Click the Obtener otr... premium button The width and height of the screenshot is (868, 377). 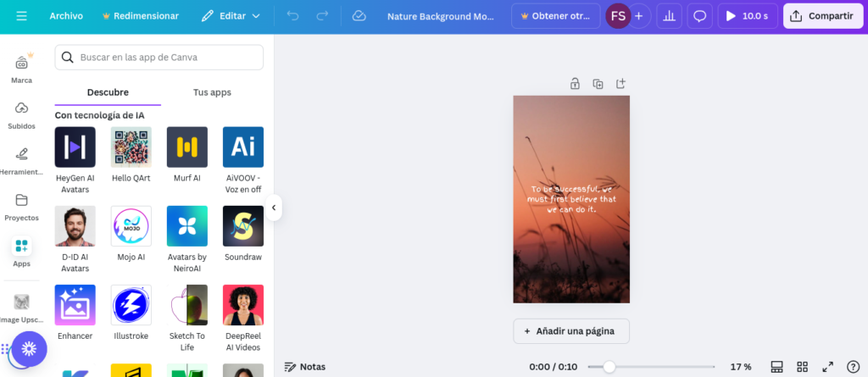click(x=556, y=16)
